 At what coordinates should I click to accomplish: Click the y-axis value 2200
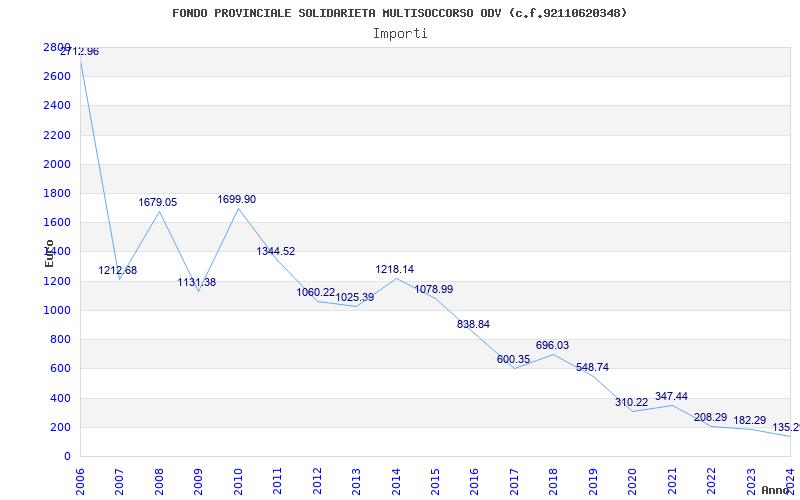(57, 135)
